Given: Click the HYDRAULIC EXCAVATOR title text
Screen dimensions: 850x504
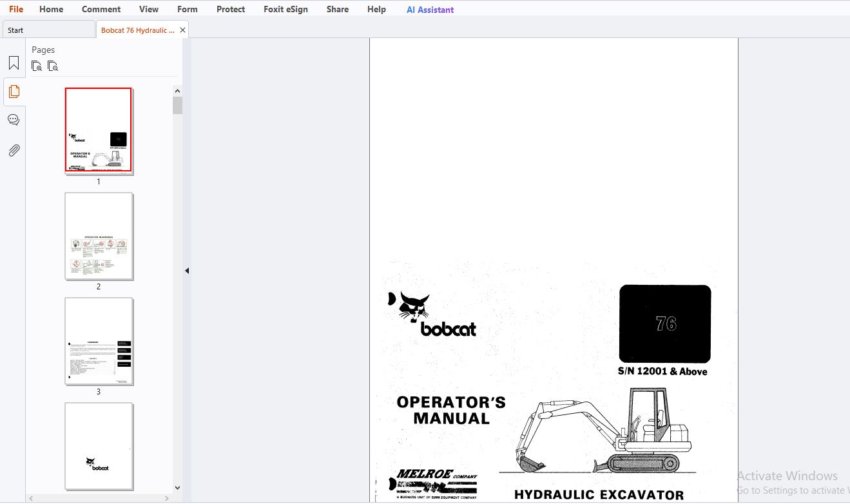Looking at the screenshot, I should pyautogui.click(x=599, y=495).
